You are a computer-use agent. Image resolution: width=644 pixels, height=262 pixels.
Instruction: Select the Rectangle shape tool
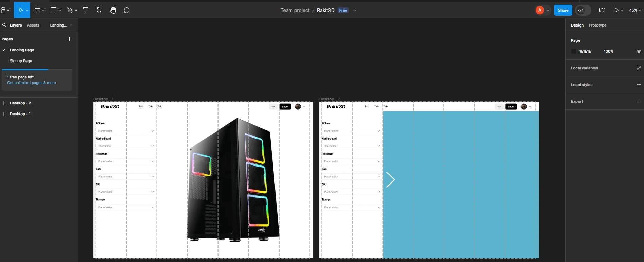coord(53,10)
